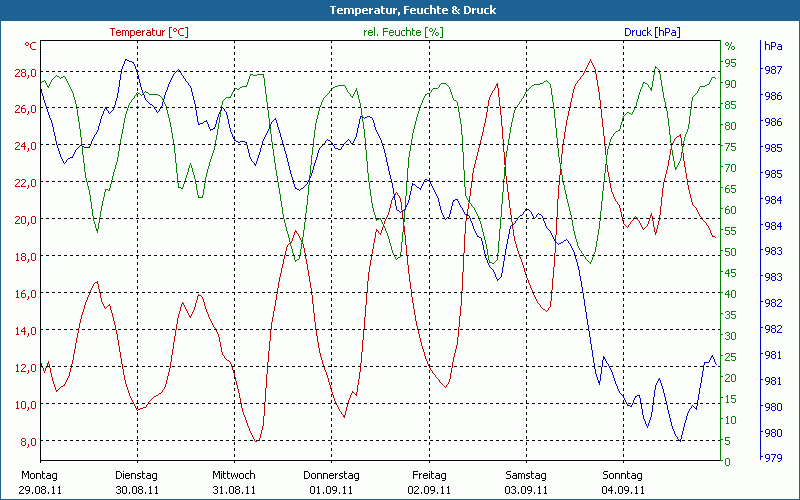Click humidity axis value '85'
Screen dimensions: 800x500
731,105
